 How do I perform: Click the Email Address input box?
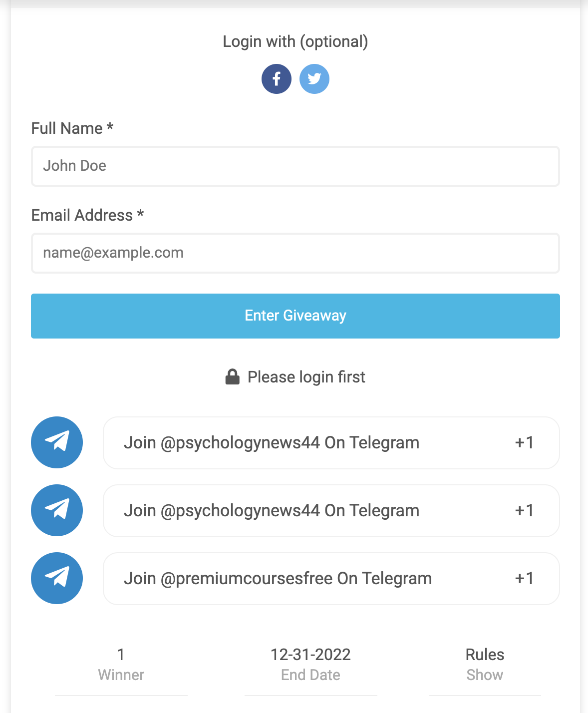coord(295,253)
